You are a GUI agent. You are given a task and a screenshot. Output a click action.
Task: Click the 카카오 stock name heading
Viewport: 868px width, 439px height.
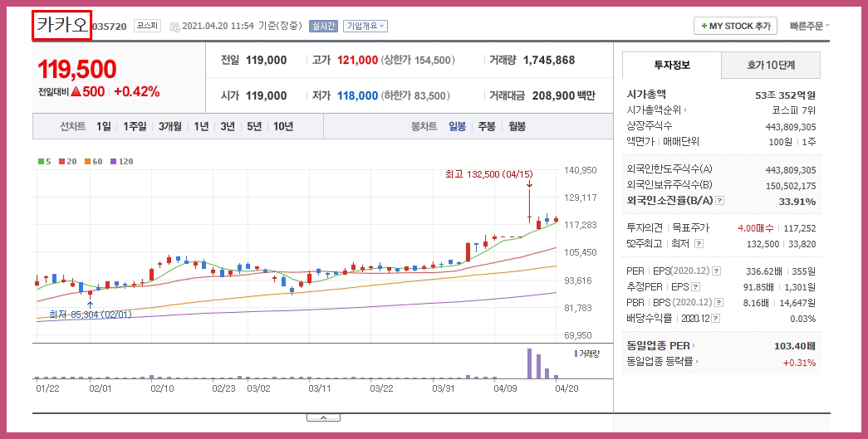click(x=61, y=26)
